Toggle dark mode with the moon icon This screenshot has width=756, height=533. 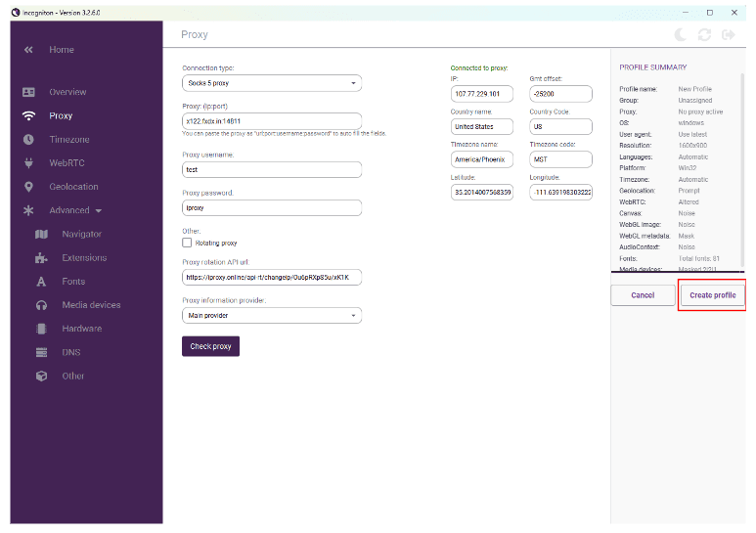[x=682, y=34]
